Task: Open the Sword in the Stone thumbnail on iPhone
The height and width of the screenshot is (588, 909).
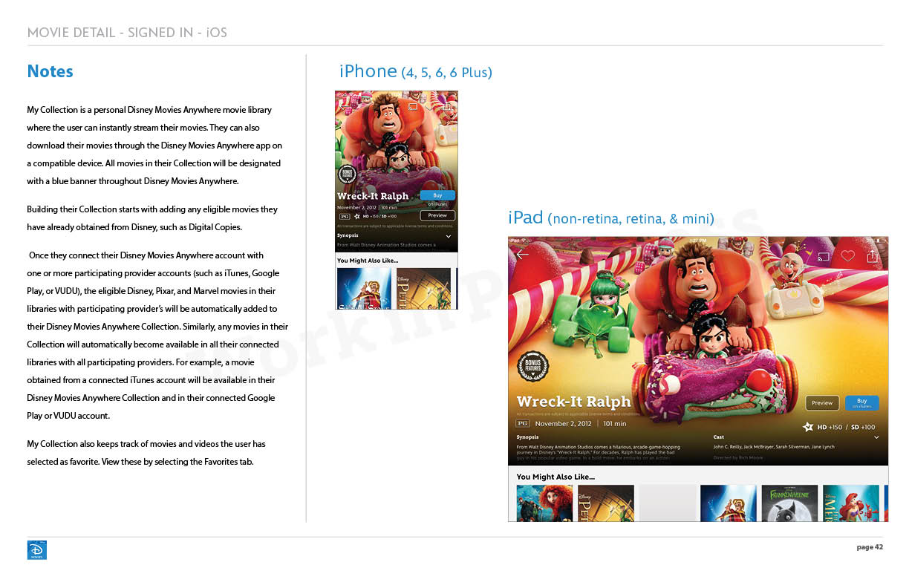Action: (364, 288)
